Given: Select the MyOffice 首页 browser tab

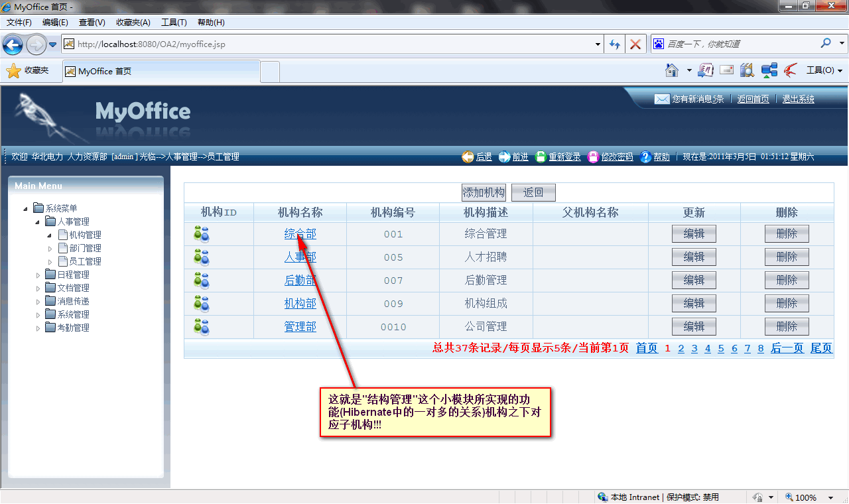Looking at the screenshot, I should point(161,71).
